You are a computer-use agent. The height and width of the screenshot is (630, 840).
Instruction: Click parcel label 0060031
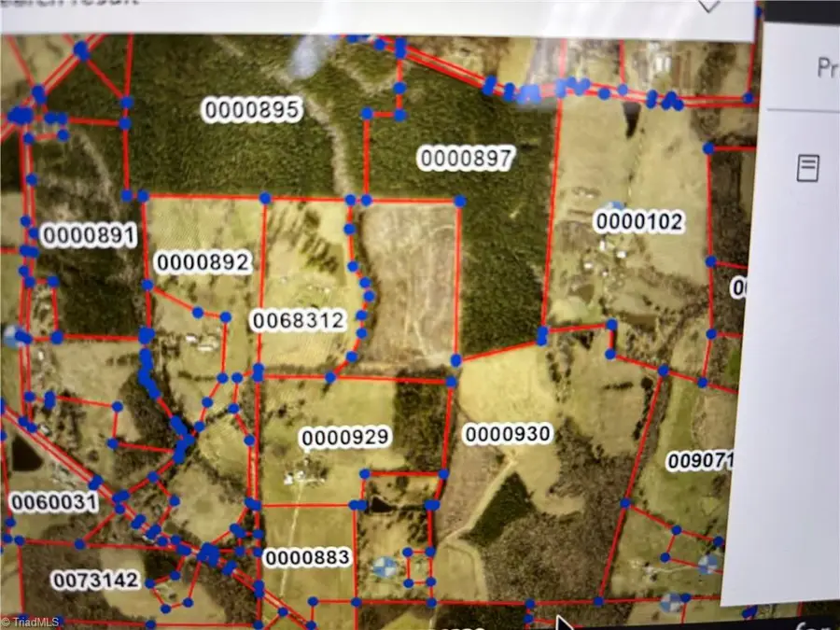(x=54, y=502)
